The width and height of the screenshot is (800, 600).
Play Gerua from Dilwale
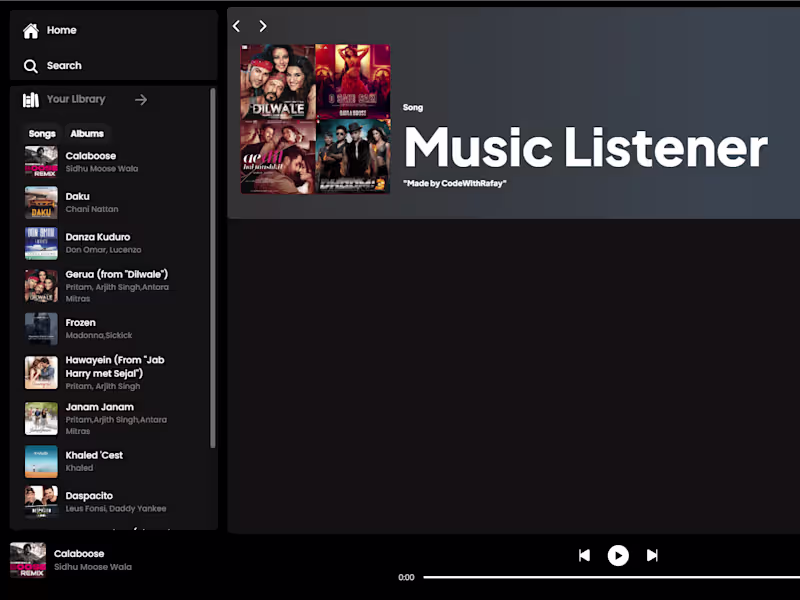pyautogui.click(x=110, y=285)
